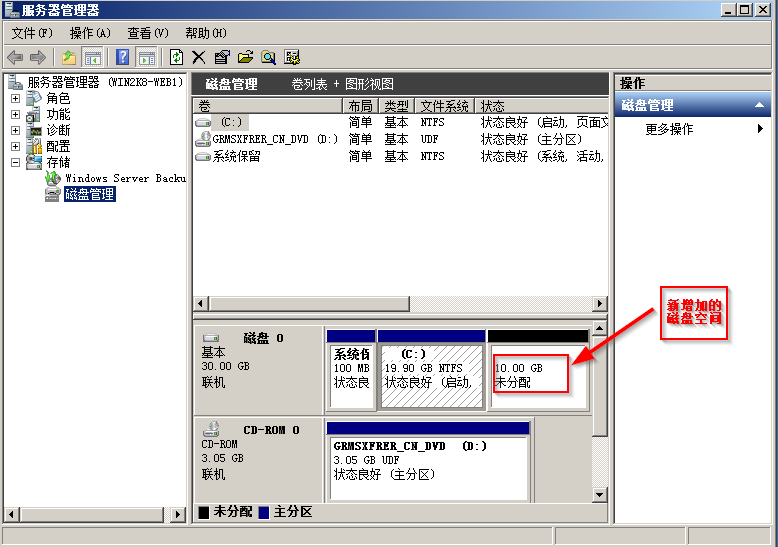Click the Refresh toolbar icon

(176, 58)
